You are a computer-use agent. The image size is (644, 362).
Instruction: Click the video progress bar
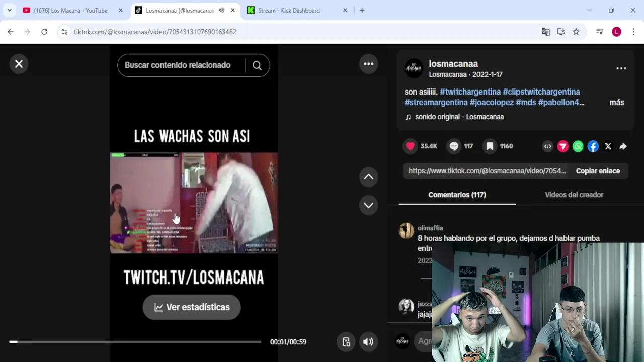click(135, 342)
